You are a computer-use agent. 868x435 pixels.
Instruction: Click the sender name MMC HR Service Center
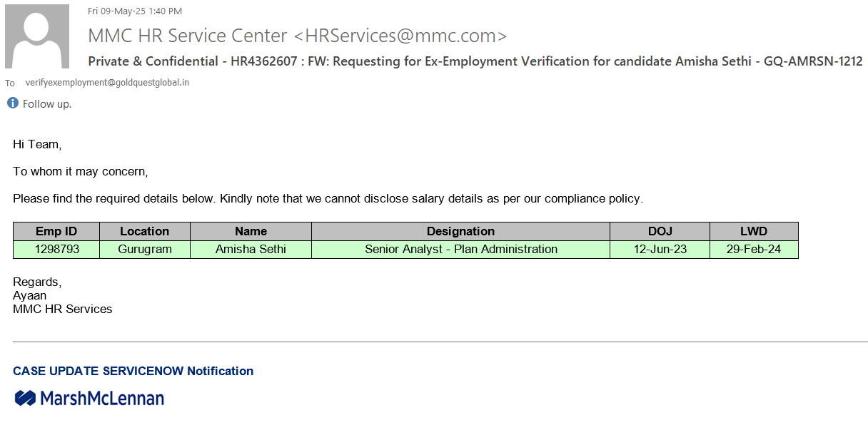point(187,36)
